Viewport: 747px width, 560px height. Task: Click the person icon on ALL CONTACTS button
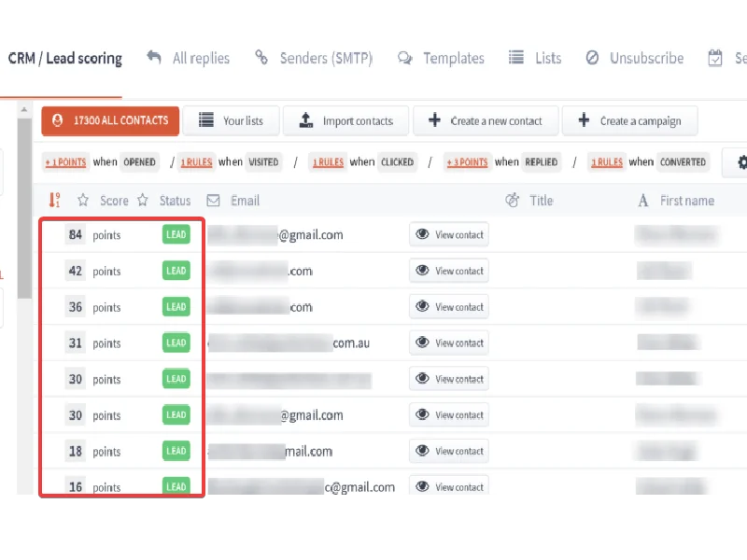click(57, 120)
